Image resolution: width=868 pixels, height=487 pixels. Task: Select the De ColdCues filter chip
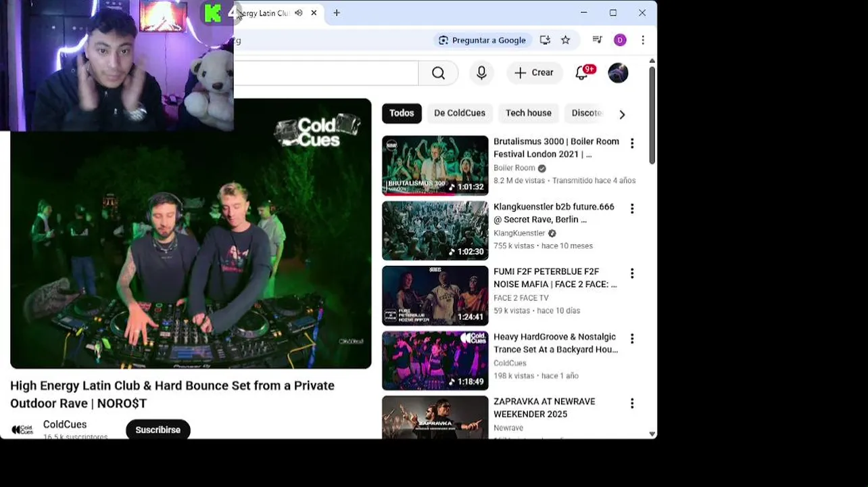[x=460, y=113]
